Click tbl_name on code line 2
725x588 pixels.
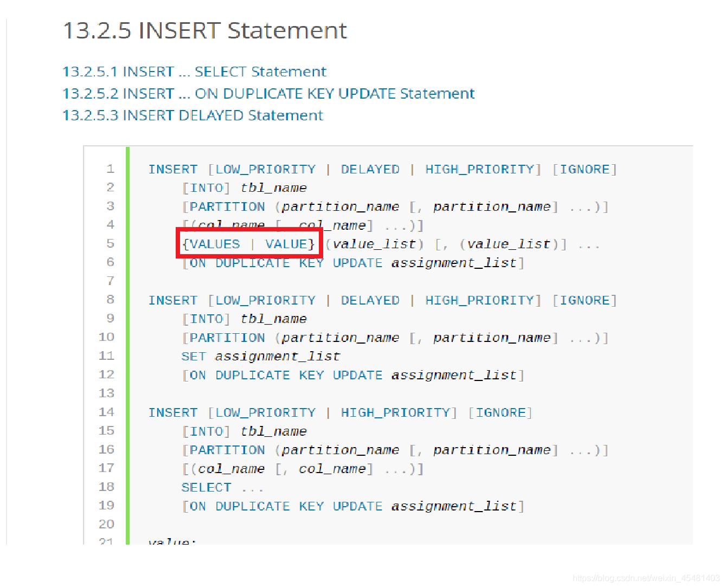[273, 188]
